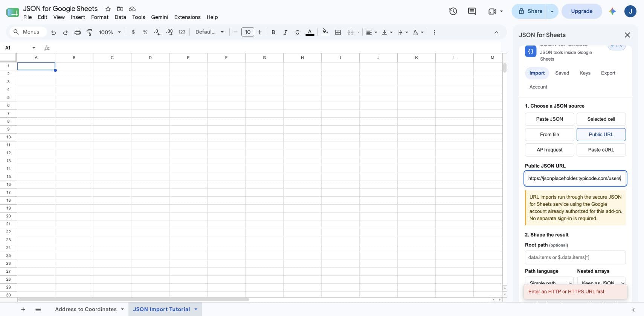Screen dimensions: 644x316
Task: Open the font family dropdown
Action: [209, 32]
